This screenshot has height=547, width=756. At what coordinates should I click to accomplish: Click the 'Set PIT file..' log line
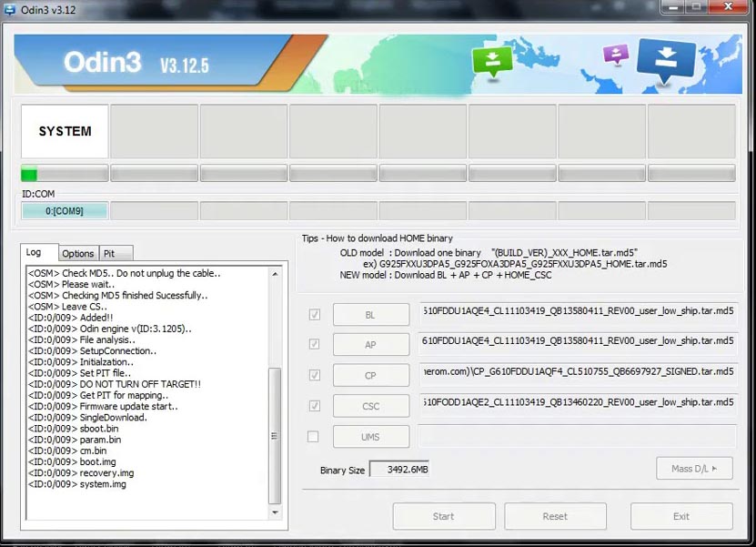pos(79,373)
